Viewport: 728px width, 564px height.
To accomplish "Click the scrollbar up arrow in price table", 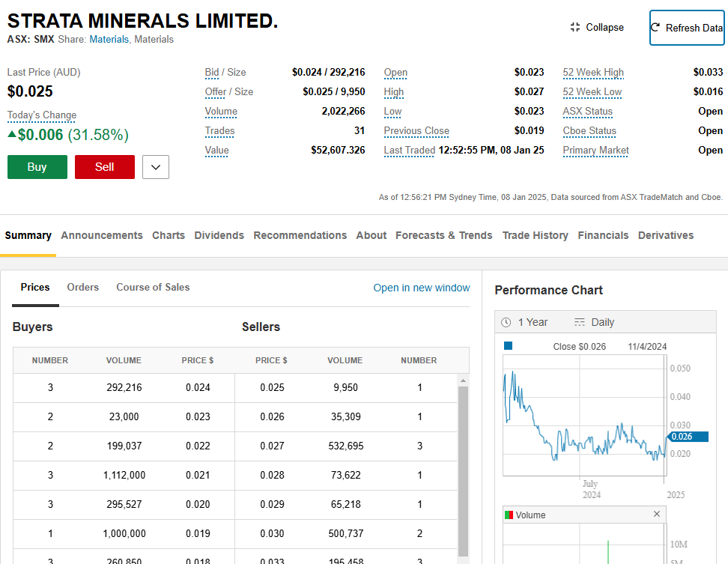I will [463, 380].
